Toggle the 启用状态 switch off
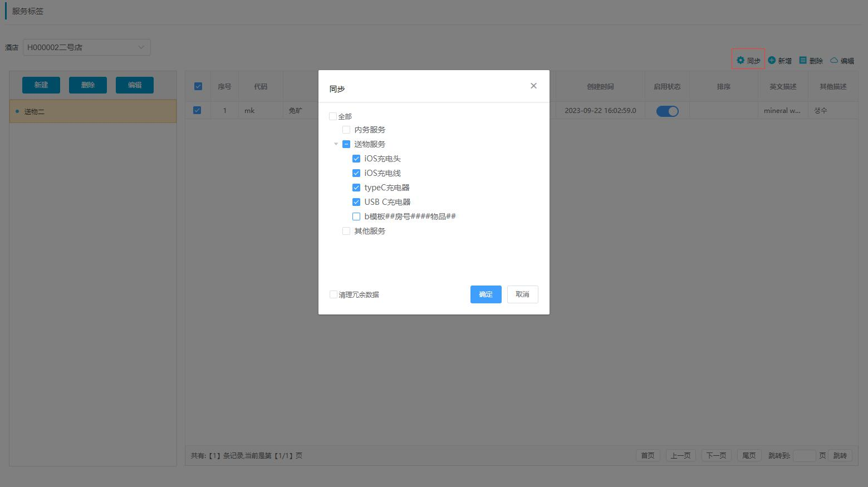 [667, 111]
